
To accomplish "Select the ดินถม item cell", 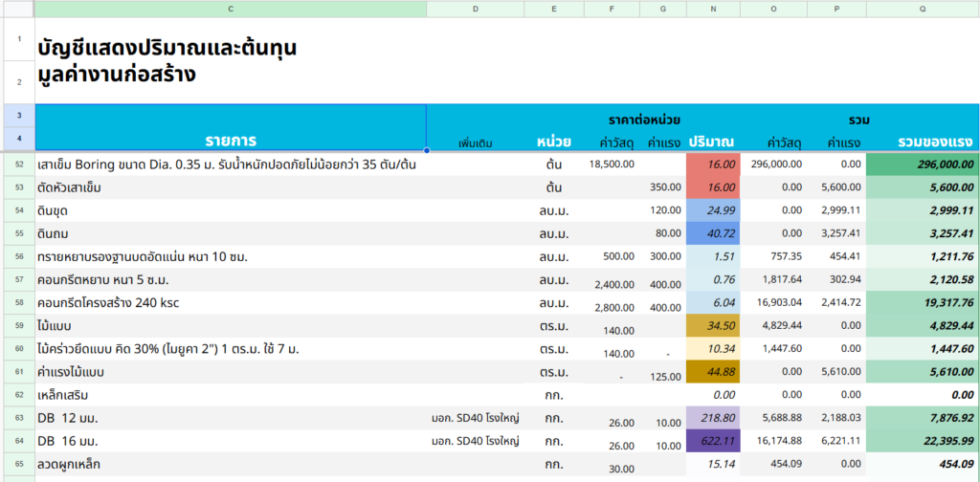I will [231, 233].
